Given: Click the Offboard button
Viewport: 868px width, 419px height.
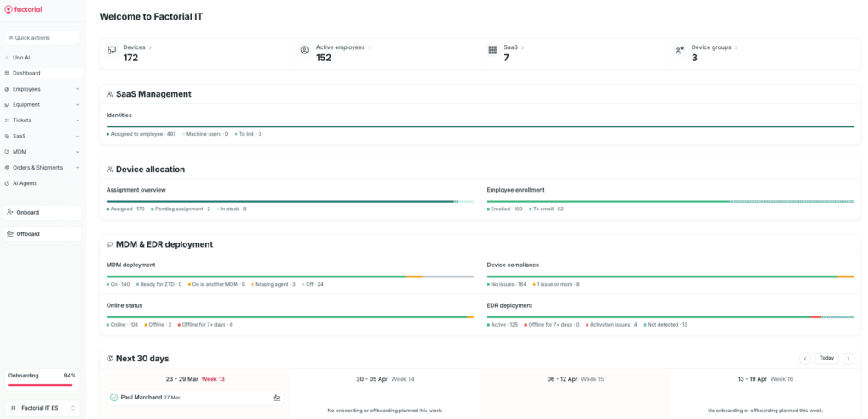Looking at the screenshot, I should pyautogui.click(x=42, y=234).
